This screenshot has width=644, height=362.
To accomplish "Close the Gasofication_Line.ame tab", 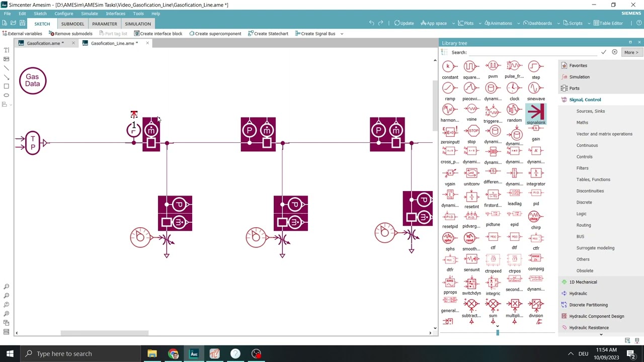I will (x=147, y=43).
